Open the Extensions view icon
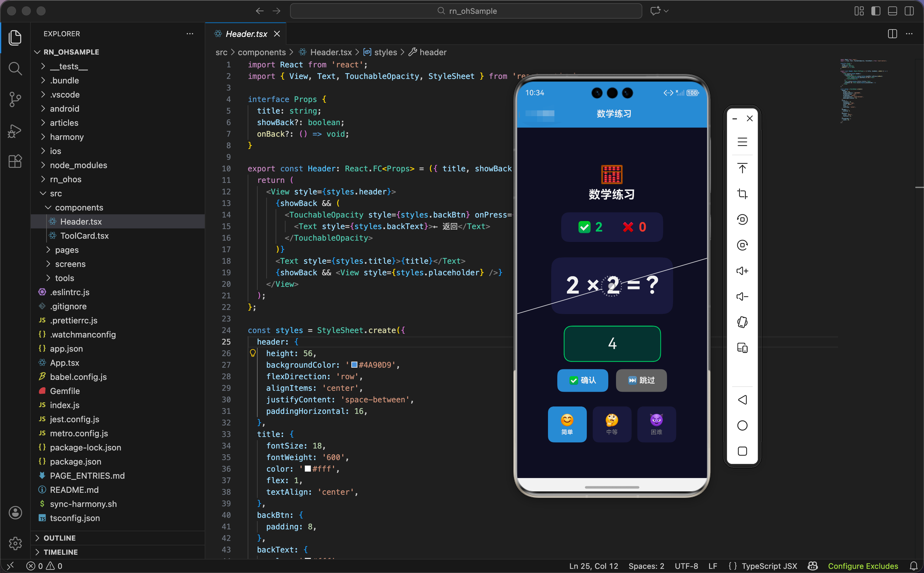Screen dimensions: 924x573 [x=15, y=161]
